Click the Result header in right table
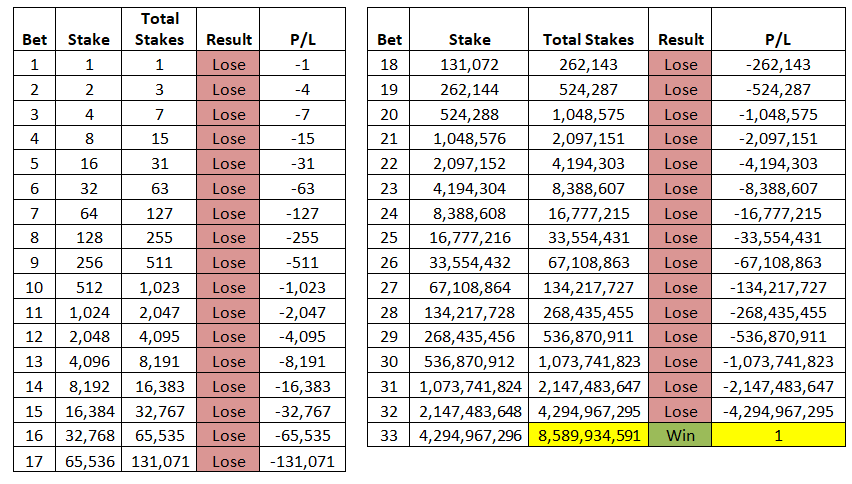Screen dimensions: 852x484 tap(680, 40)
